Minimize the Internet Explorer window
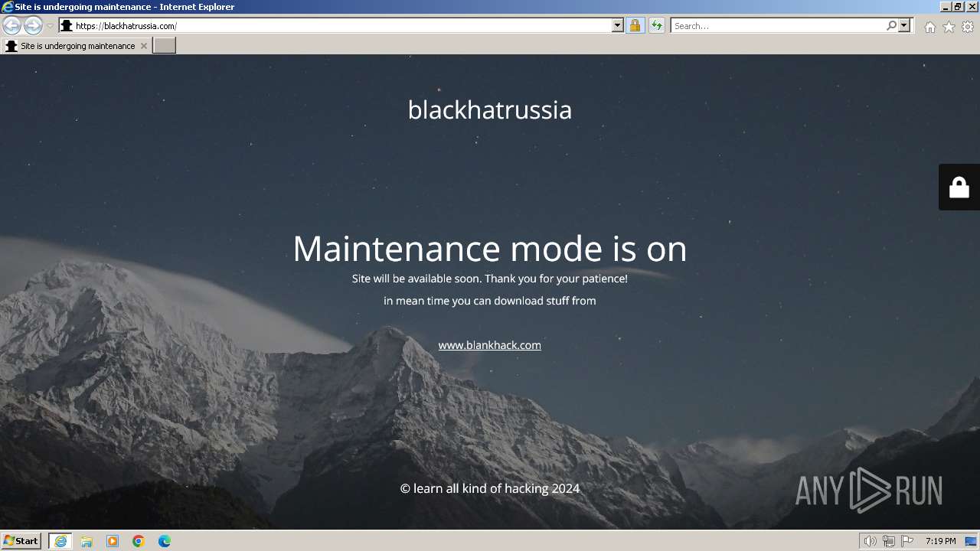The image size is (980, 551). [x=946, y=6]
